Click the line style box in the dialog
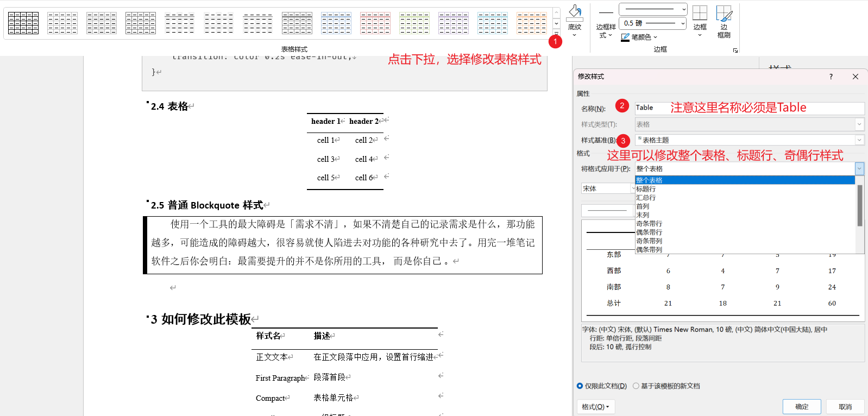Screen dimensions: 868x416 608,210
